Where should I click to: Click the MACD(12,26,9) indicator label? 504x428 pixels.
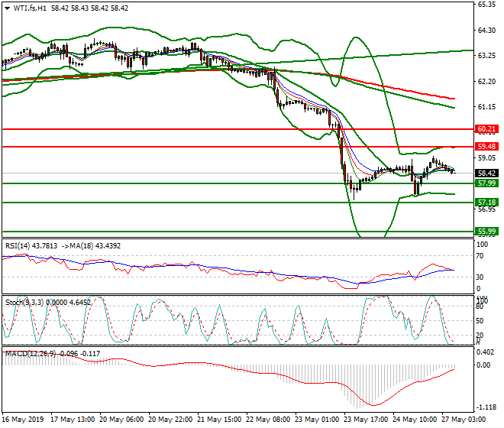(31, 354)
